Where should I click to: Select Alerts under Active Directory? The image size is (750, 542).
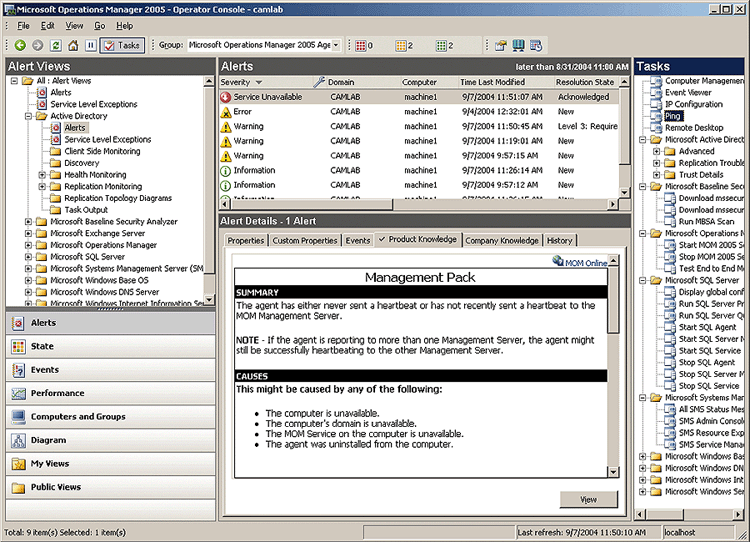tap(75, 128)
